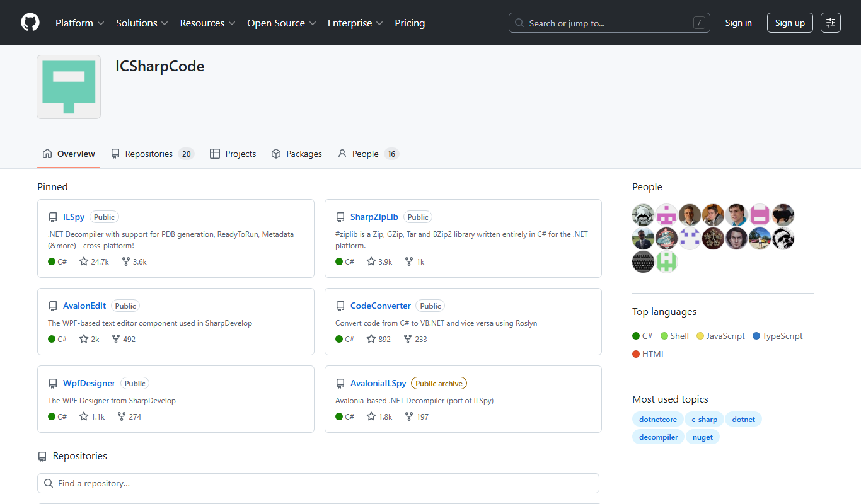Click the fork count 197 on AvaloniaILSpy
The height and width of the screenshot is (504, 861).
(x=417, y=416)
